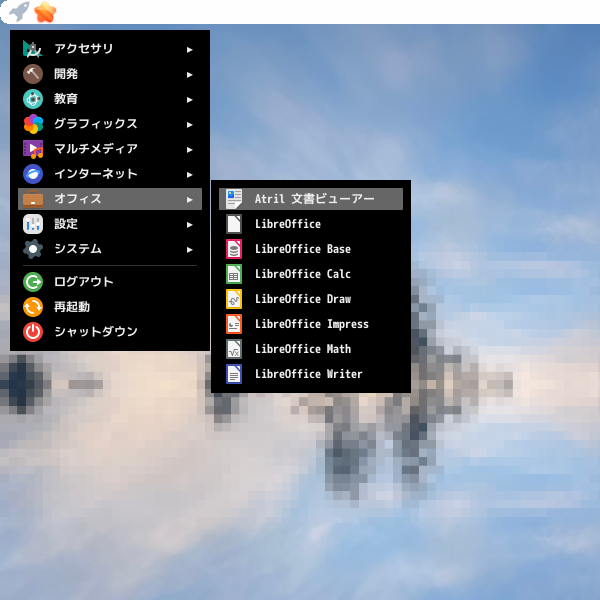Click the briefcase オフィス icon
Screen dimensions: 600x600
tap(33, 199)
